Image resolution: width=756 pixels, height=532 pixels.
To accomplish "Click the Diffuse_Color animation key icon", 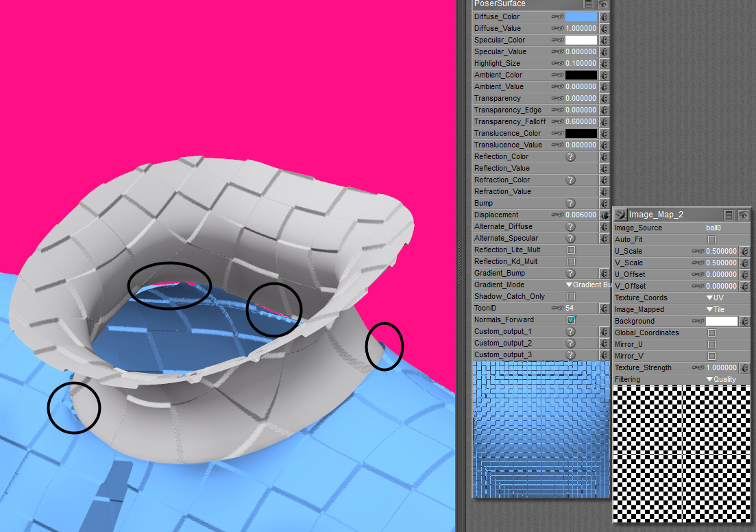I will click(557, 16).
